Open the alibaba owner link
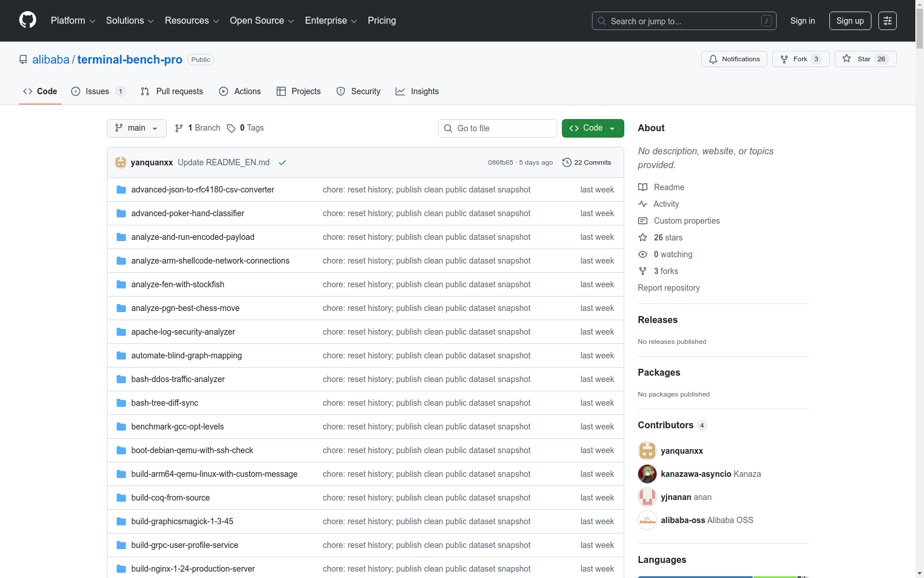Screen dimensions: 924x578 (x=51, y=60)
